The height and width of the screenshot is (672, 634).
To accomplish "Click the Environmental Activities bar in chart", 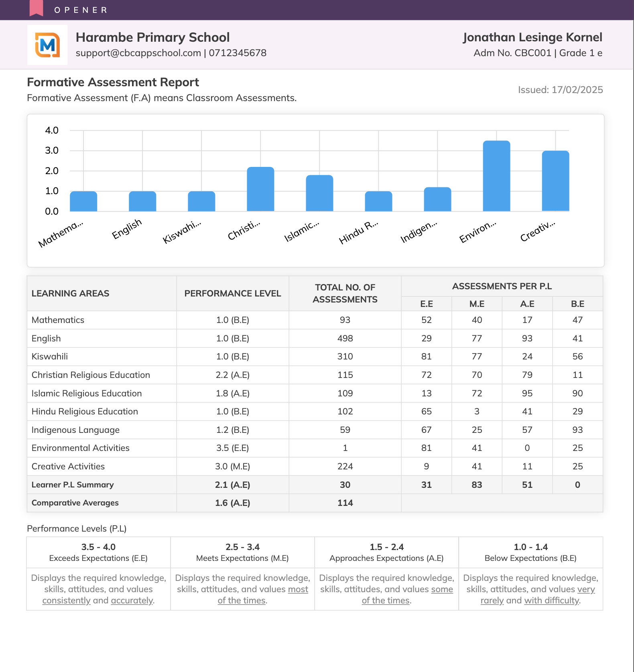I will [x=496, y=176].
